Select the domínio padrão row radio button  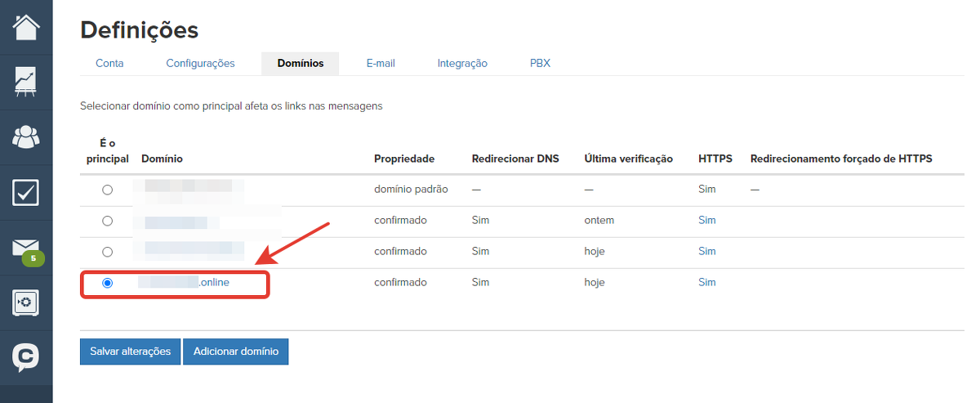pos(107,190)
